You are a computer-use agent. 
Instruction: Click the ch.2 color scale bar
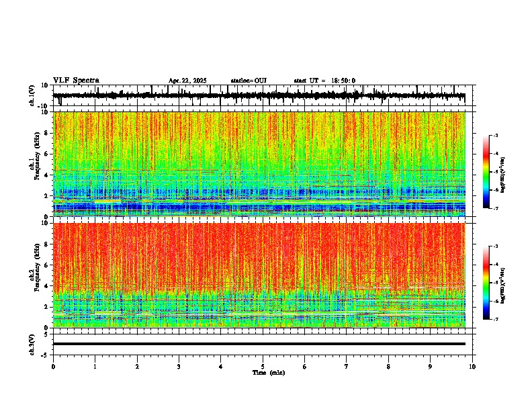point(486,283)
